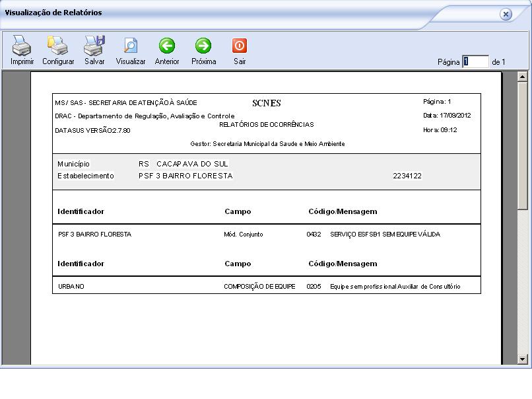
Task: Go to previous page with Anterior arrow
Action: click(167, 46)
